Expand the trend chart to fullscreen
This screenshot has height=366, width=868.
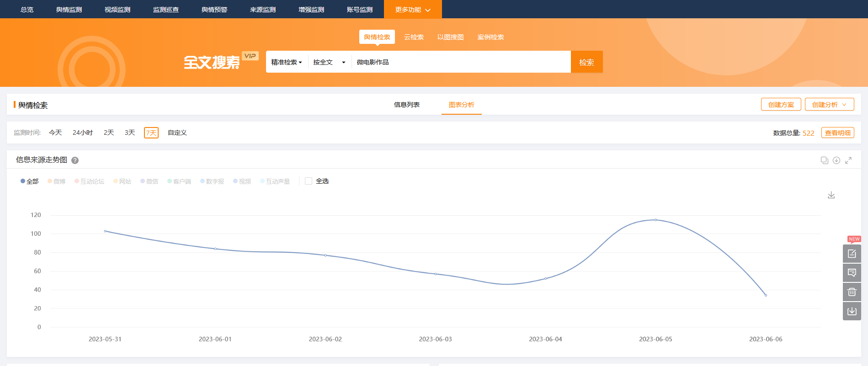(x=848, y=160)
